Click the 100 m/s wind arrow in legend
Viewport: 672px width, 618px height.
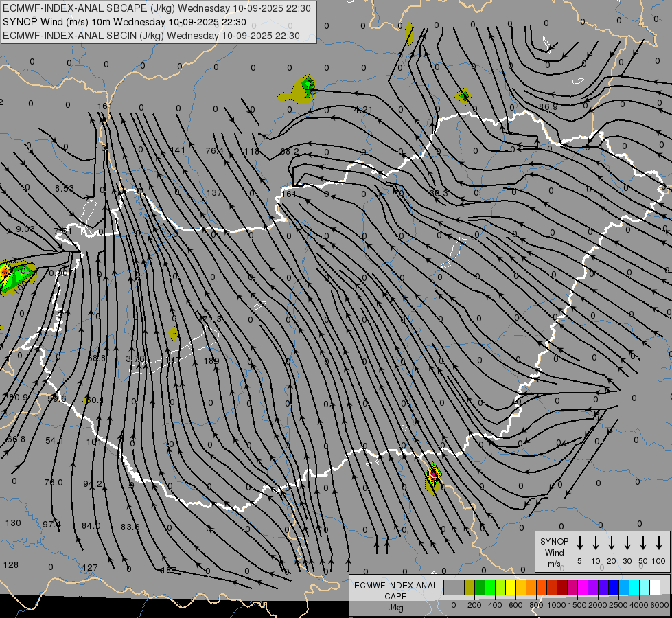pos(659,543)
